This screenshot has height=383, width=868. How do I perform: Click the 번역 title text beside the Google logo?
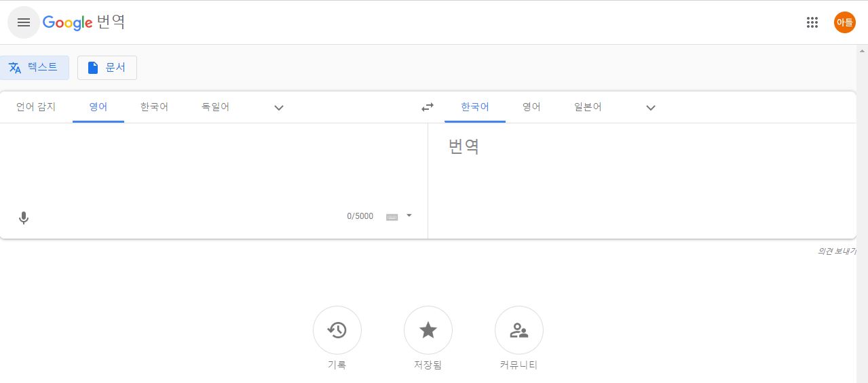pos(111,22)
